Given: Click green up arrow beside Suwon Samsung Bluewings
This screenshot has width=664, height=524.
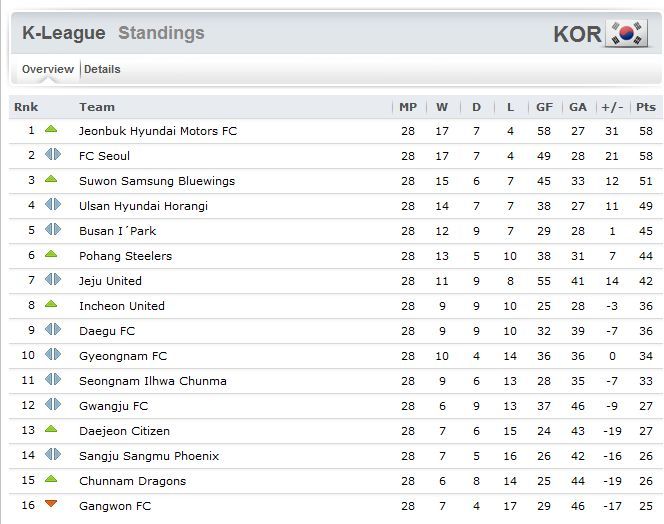Looking at the screenshot, I should (x=51, y=179).
